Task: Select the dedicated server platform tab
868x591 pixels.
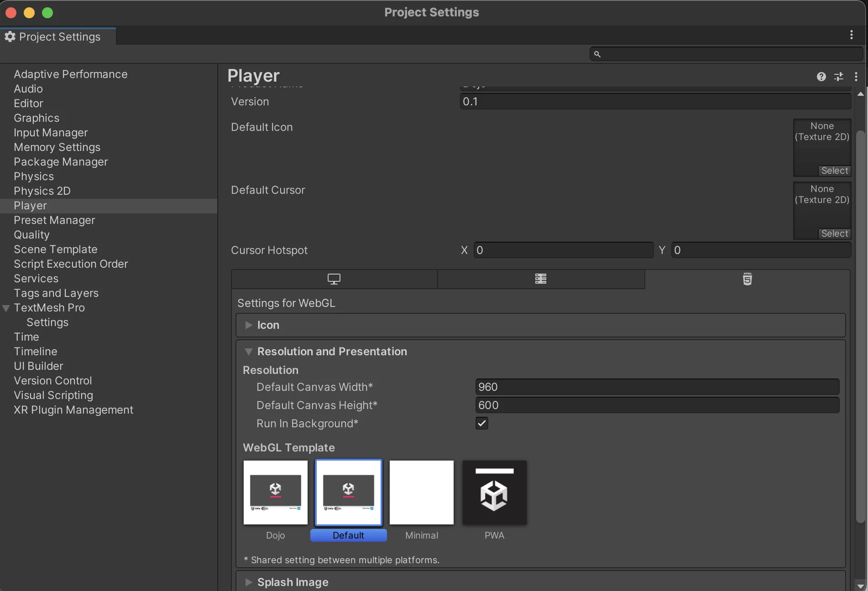Action: click(x=541, y=279)
